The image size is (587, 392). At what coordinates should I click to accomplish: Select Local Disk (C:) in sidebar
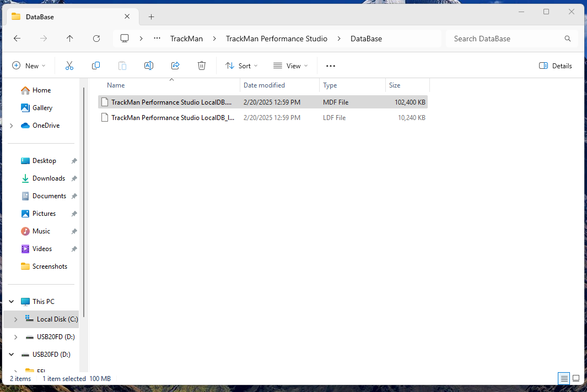(41, 319)
